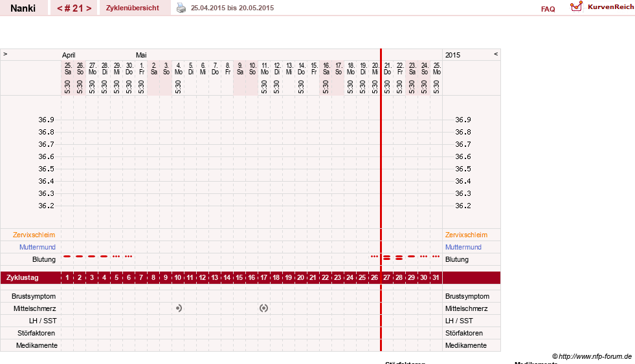Click left temperature label 36.9
The width and height of the screenshot is (635, 364).
point(46,120)
